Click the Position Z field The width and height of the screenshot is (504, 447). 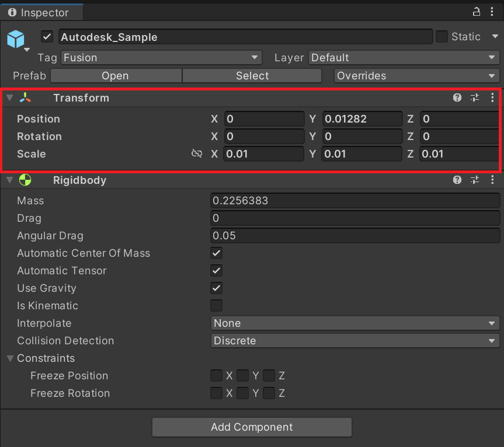pos(460,119)
